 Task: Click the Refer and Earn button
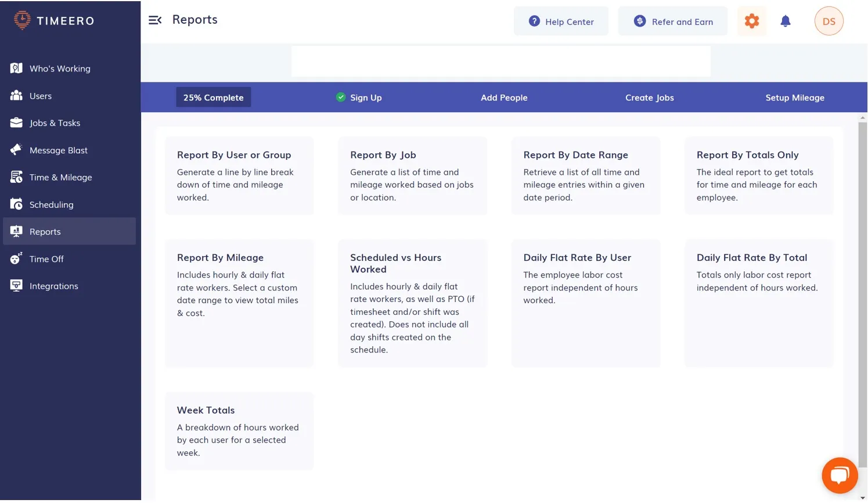[672, 21]
